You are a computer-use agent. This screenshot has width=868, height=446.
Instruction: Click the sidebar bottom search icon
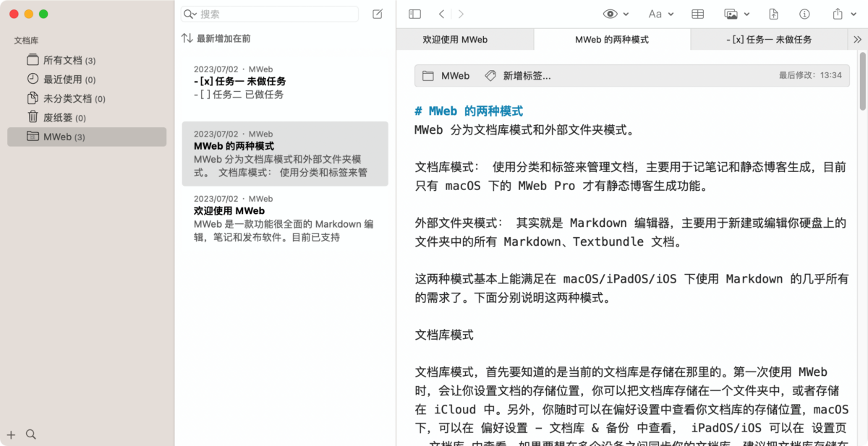tap(30, 434)
